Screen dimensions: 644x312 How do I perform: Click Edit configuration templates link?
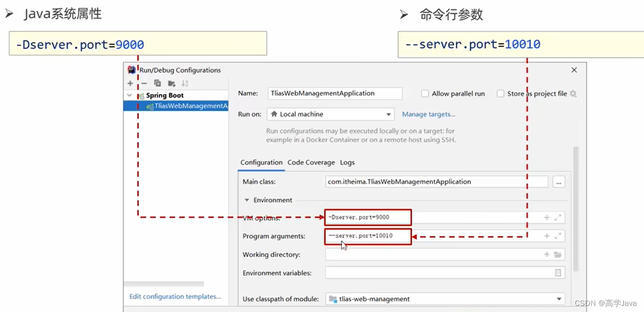click(175, 296)
